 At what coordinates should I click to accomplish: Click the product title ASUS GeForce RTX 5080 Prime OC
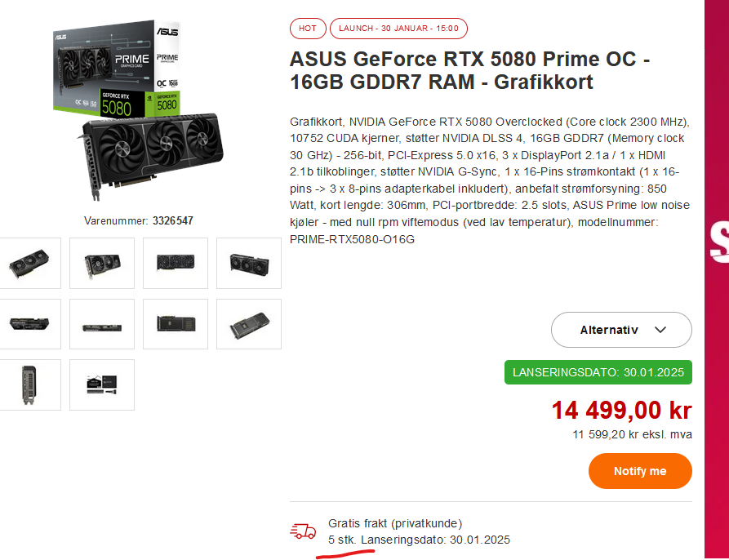click(x=469, y=70)
